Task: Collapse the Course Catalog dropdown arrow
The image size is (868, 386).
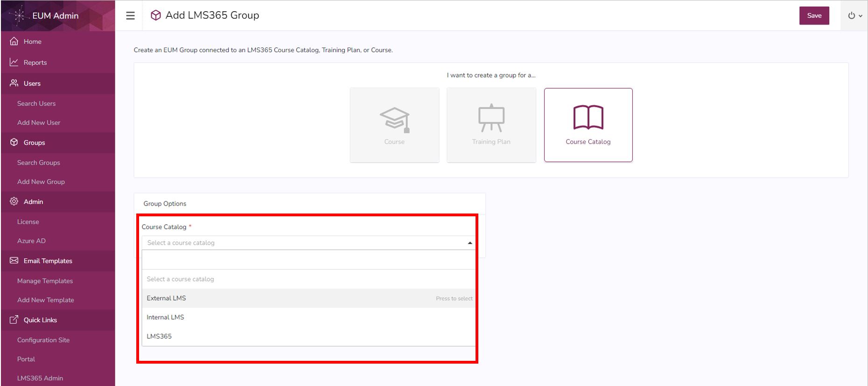Action: [x=470, y=243]
